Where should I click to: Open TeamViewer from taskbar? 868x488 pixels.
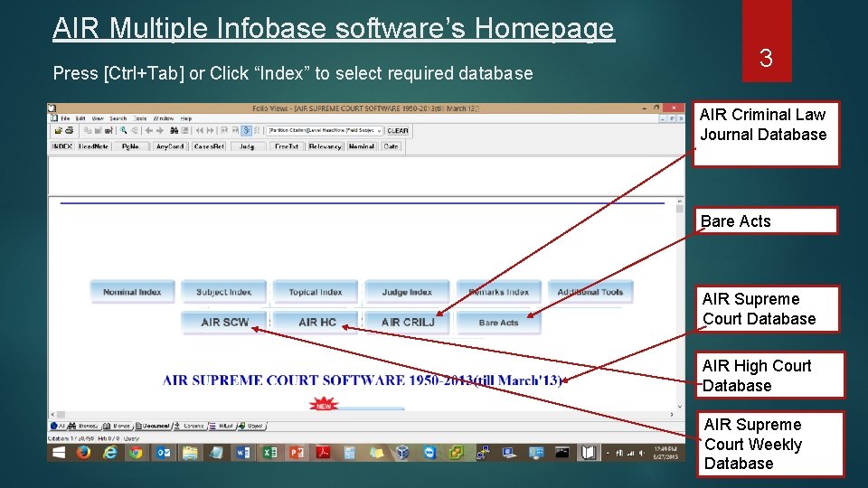click(x=429, y=453)
